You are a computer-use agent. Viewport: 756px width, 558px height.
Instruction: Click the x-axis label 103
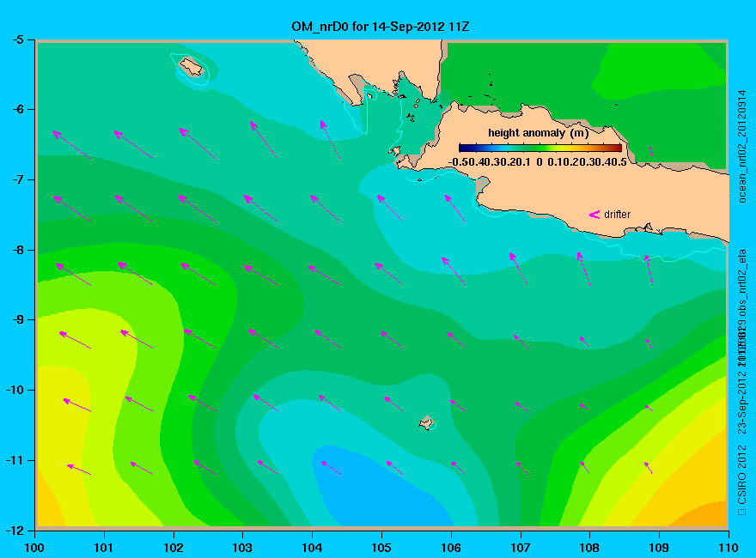[242, 548]
